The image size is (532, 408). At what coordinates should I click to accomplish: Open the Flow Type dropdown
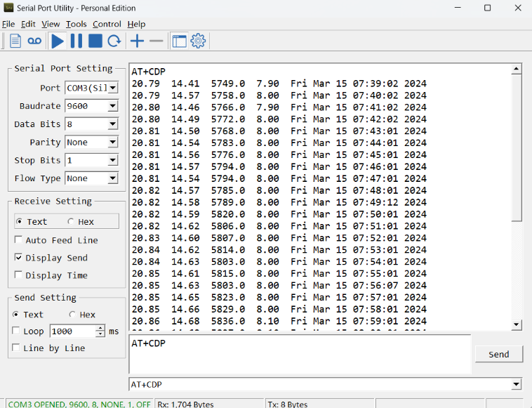[x=113, y=178]
